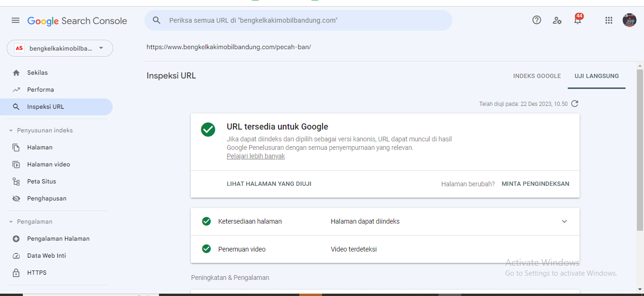
Task: Select the UJI LANGSUNG tab
Action: coord(597,76)
